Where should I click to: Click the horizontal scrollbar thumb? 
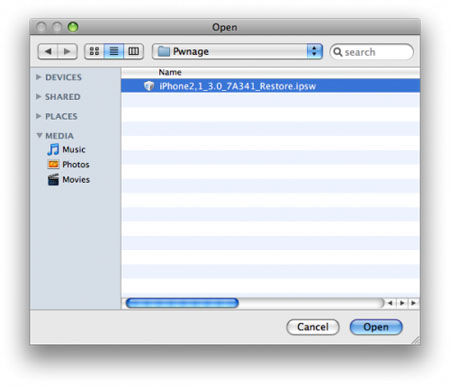pos(182,303)
